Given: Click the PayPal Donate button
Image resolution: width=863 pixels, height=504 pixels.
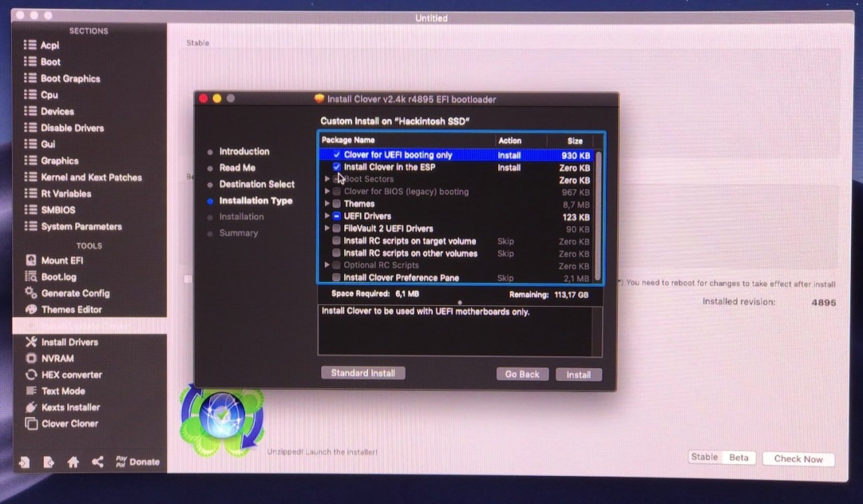Looking at the screenshot, I should 137,462.
